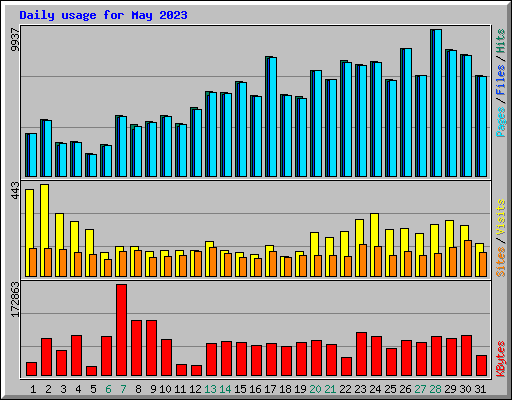Click the visits axis value 443
The width and height of the screenshot is (512, 400).
point(15,190)
